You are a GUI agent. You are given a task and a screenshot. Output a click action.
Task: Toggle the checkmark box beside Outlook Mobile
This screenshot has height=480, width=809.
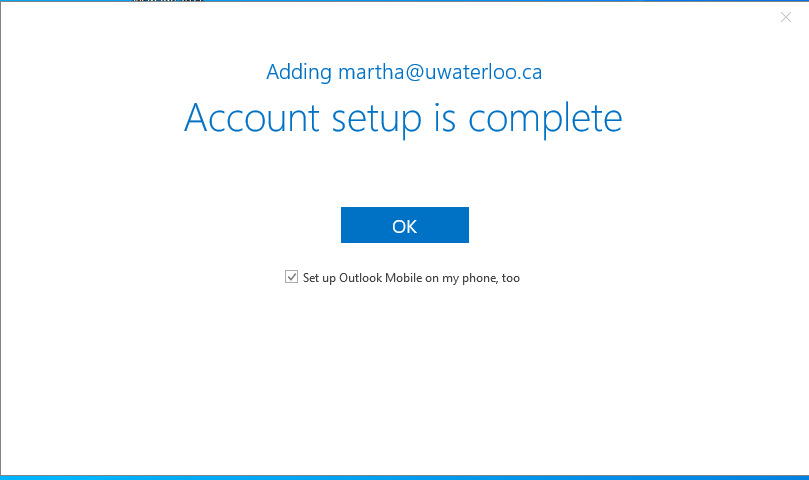[x=292, y=277]
